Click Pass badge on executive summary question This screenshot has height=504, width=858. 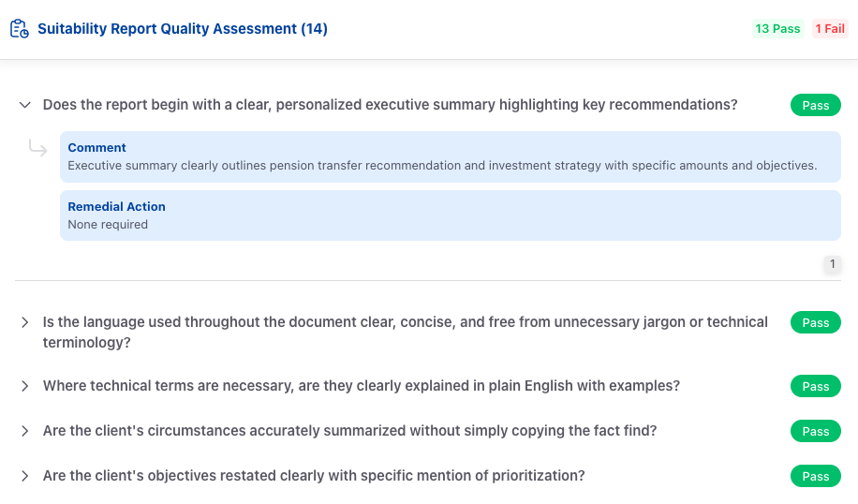(815, 105)
